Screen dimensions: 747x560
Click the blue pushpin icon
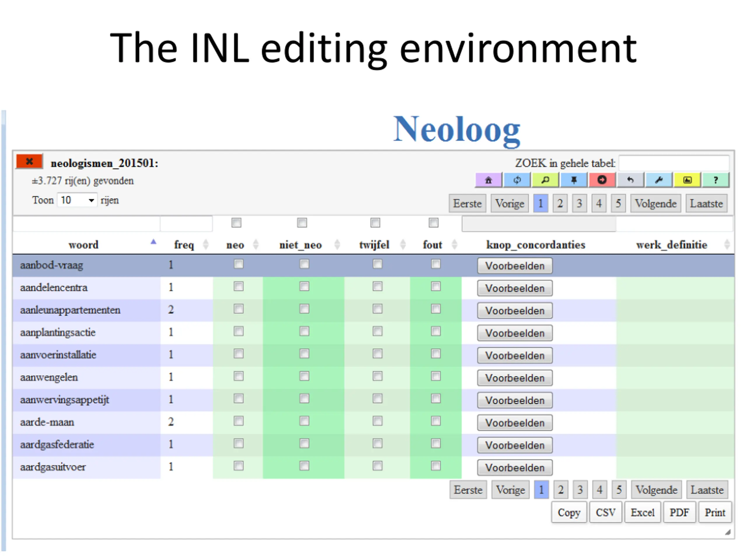pos(574,180)
